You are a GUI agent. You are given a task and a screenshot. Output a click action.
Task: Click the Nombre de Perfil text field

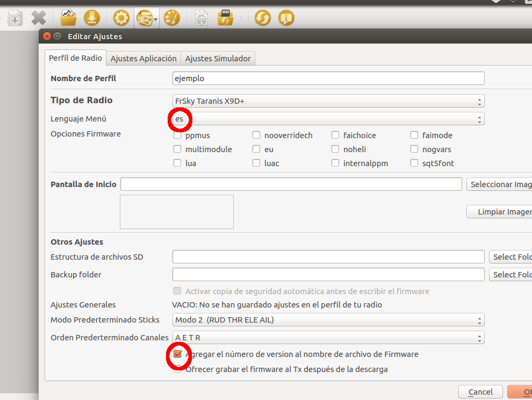328,78
